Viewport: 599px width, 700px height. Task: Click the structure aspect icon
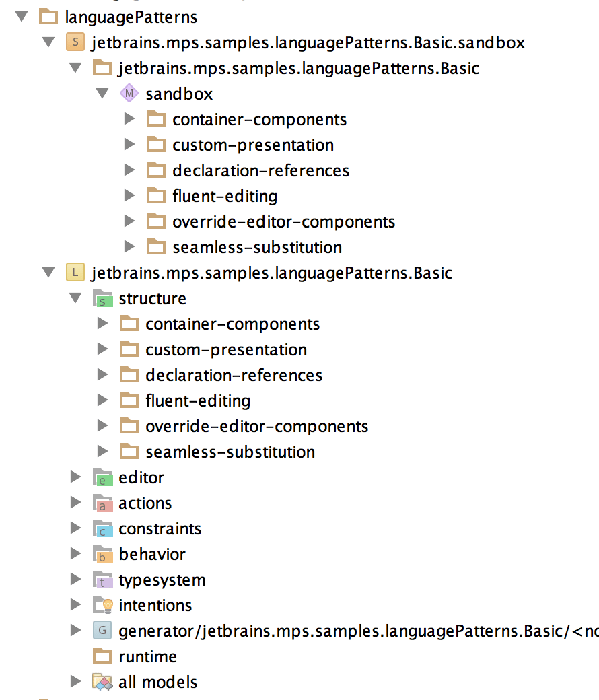(x=102, y=298)
